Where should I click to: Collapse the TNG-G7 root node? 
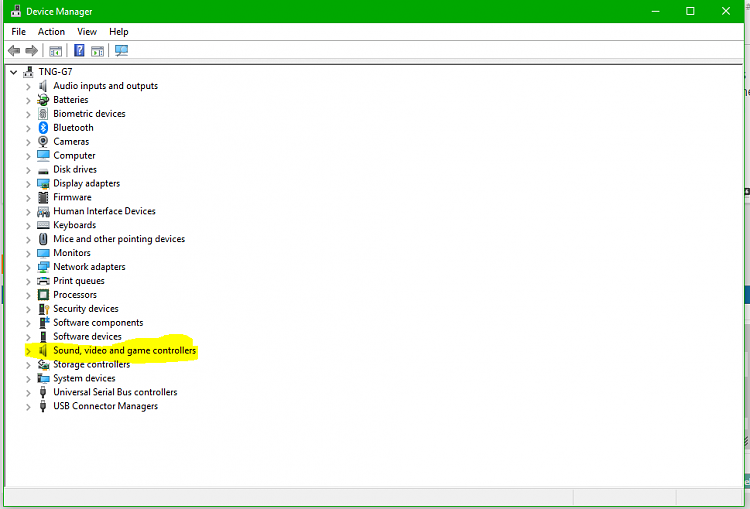(x=13, y=72)
